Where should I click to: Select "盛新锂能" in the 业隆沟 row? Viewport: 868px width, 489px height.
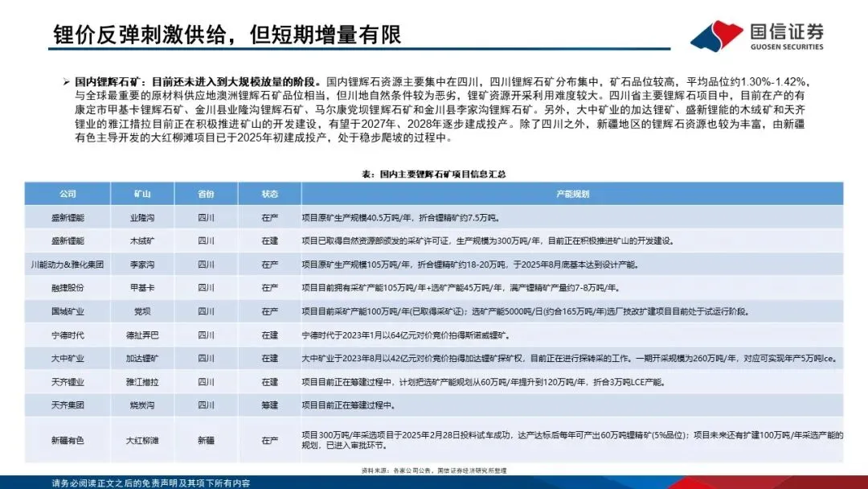tap(68, 218)
